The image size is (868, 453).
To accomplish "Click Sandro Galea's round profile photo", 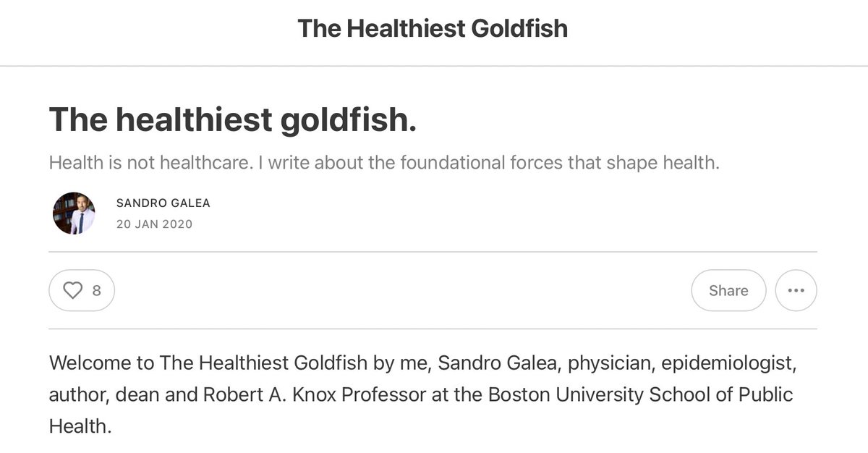I will (74, 213).
